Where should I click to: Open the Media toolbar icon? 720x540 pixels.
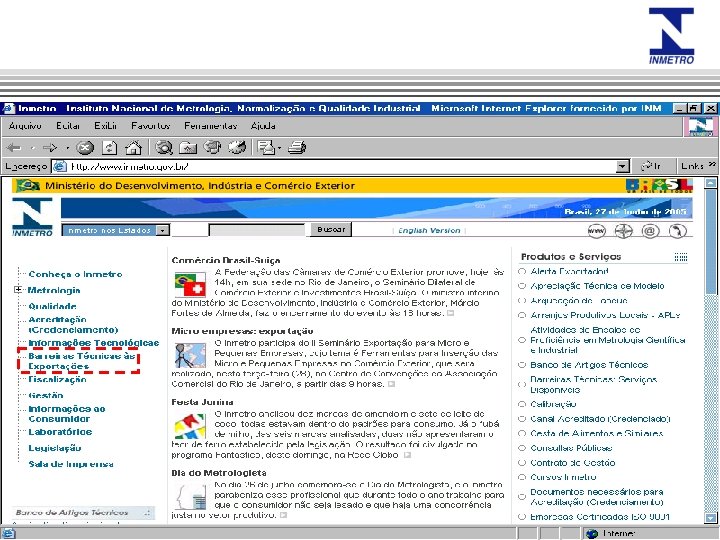(x=212, y=148)
